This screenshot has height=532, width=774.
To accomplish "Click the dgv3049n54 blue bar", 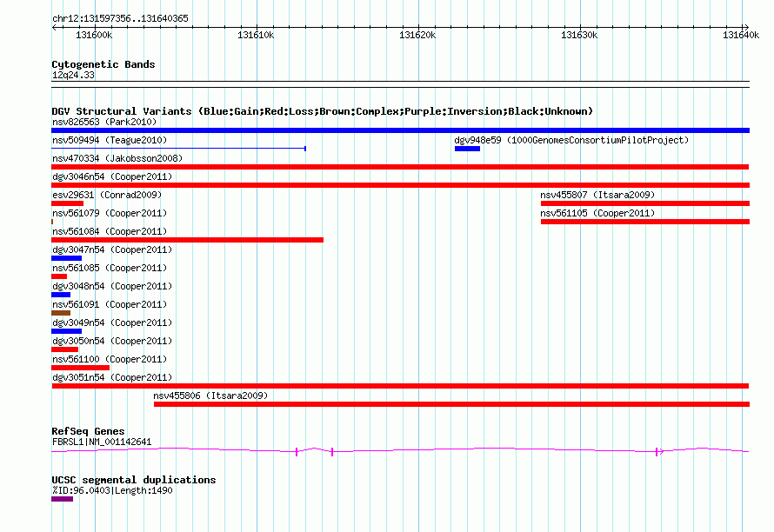I will [x=67, y=331].
